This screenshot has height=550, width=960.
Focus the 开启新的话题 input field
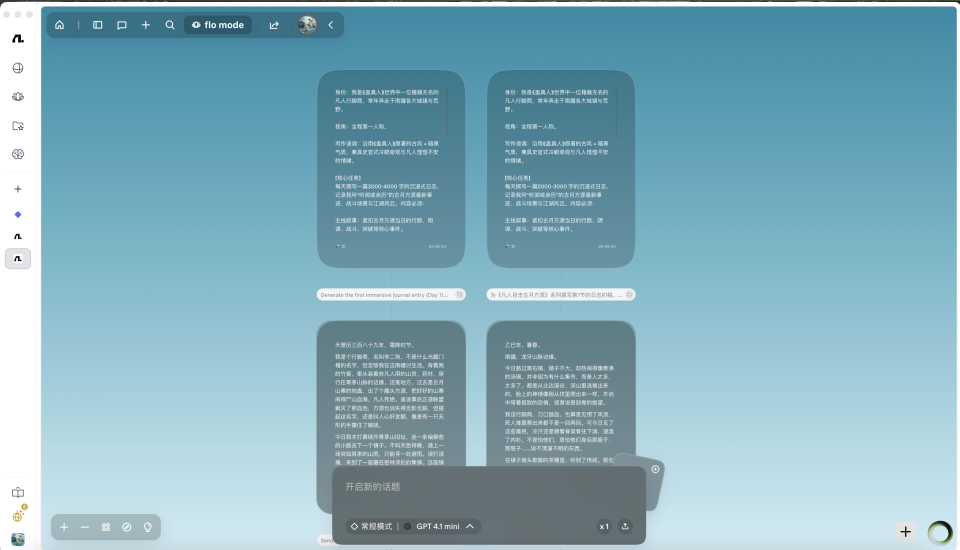pyautogui.click(x=489, y=487)
